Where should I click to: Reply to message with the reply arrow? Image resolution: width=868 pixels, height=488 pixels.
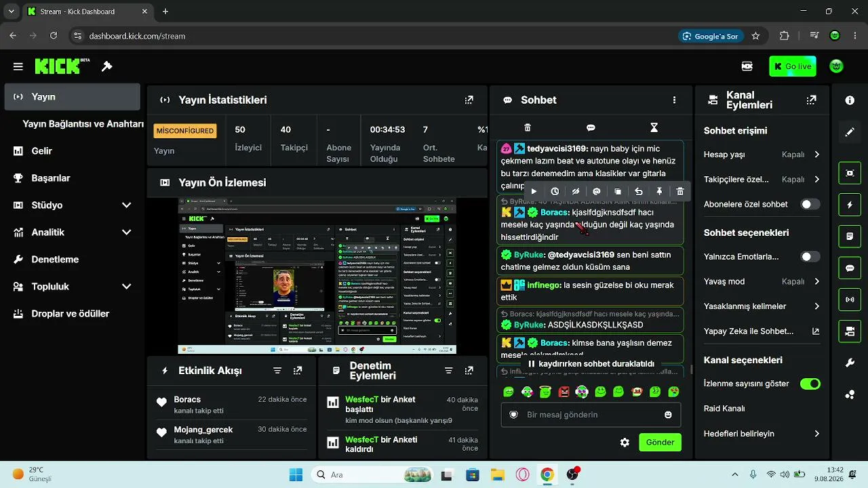(x=638, y=192)
